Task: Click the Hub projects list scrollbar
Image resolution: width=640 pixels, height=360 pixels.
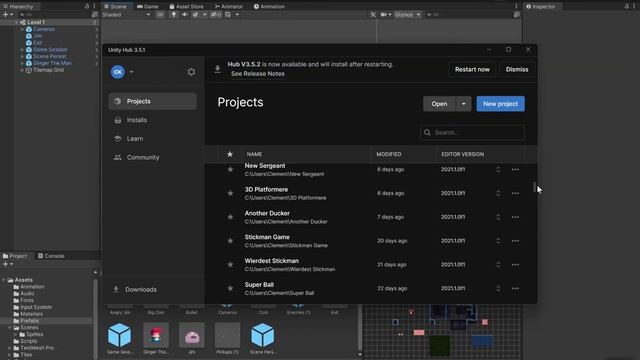Action: click(x=534, y=187)
